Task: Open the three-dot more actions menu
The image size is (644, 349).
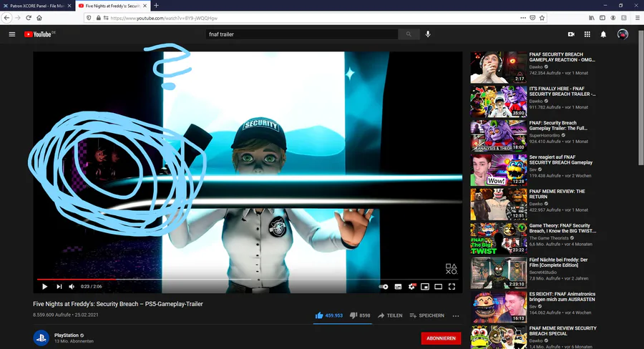Action: coord(456,315)
